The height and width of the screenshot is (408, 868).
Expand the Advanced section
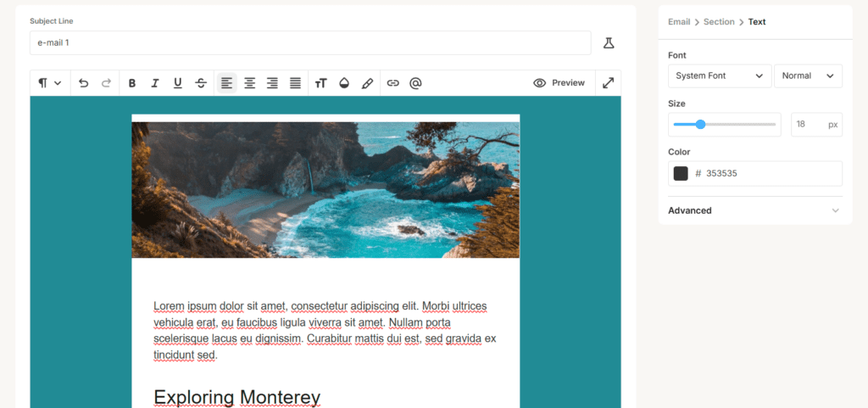(754, 210)
